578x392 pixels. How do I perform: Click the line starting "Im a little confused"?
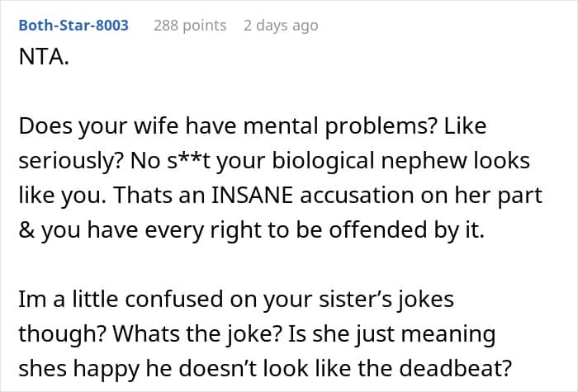(124, 300)
